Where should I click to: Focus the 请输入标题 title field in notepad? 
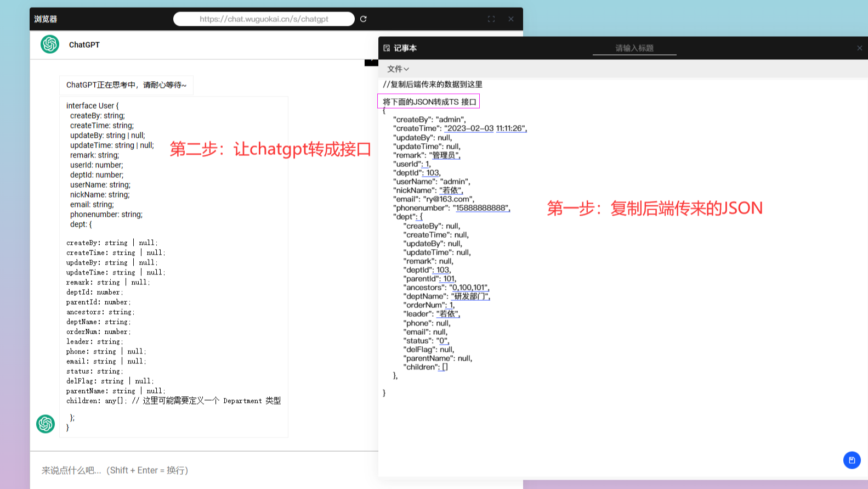634,48
